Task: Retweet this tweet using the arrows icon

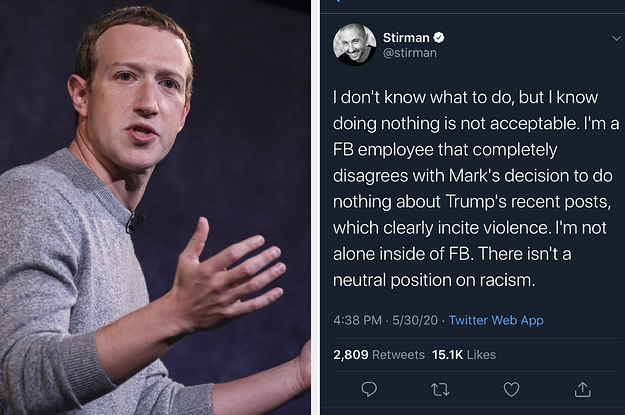Action: pos(438,388)
